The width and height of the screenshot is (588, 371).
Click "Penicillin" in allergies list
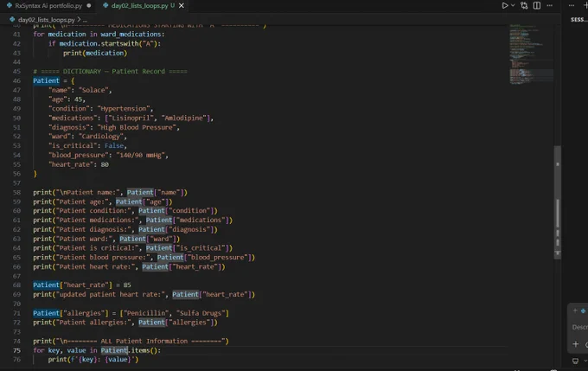point(146,313)
